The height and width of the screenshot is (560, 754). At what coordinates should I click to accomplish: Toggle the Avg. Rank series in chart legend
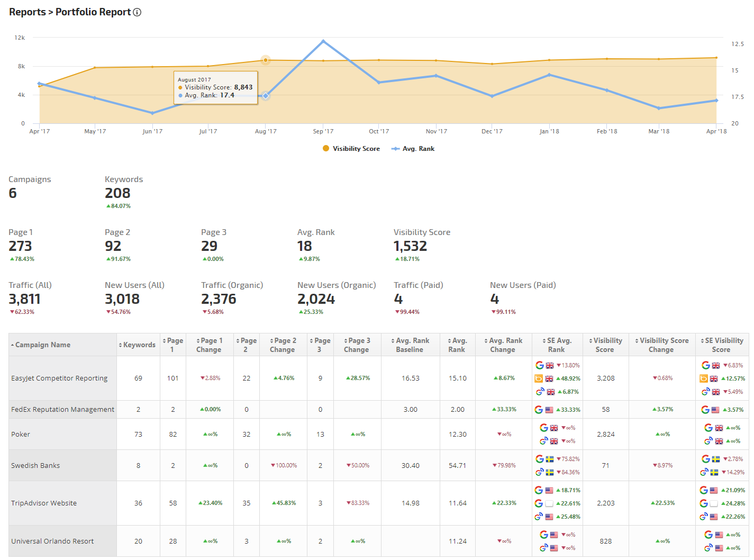(413, 149)
